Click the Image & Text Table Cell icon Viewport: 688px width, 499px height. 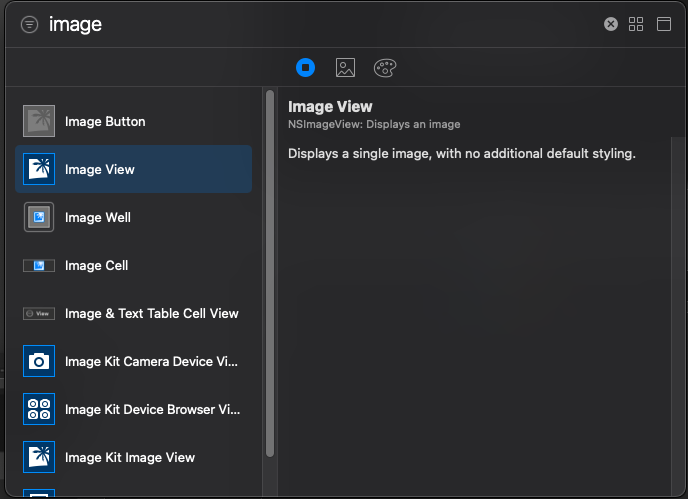click(x=39, y=313)
